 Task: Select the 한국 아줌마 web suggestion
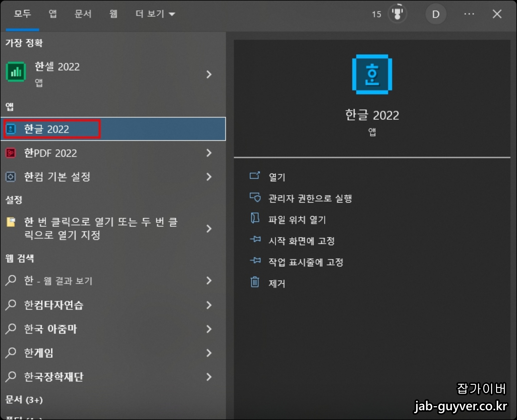[51, 329]
